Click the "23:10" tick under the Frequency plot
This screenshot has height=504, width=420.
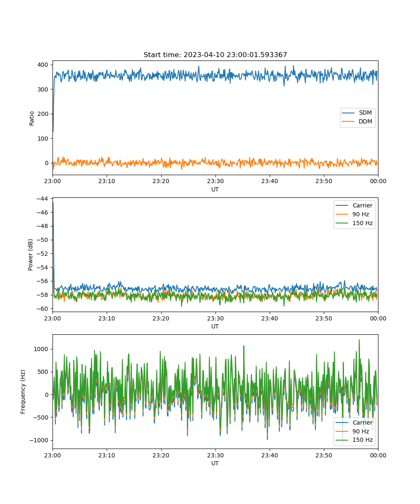coord(107,455)
